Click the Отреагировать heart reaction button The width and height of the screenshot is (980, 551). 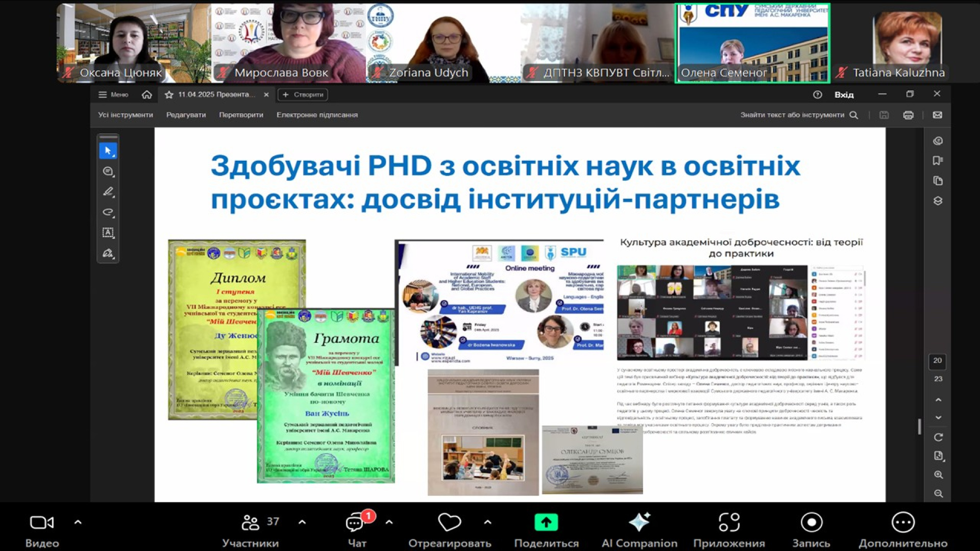450,530
